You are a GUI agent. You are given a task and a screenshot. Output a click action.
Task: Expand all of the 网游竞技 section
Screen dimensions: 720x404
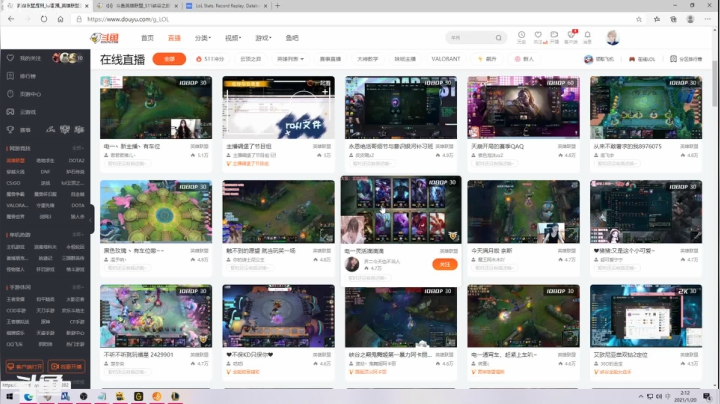tap(78, 148)
